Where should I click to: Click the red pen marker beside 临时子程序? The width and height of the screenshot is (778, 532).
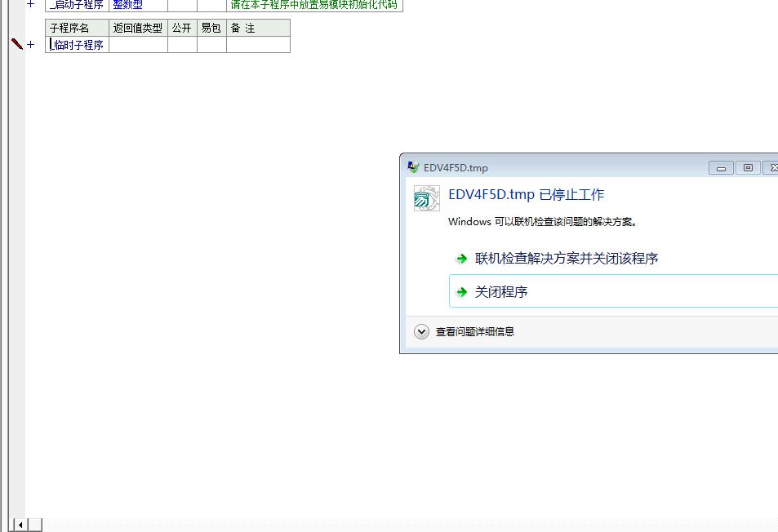point(17,44)
